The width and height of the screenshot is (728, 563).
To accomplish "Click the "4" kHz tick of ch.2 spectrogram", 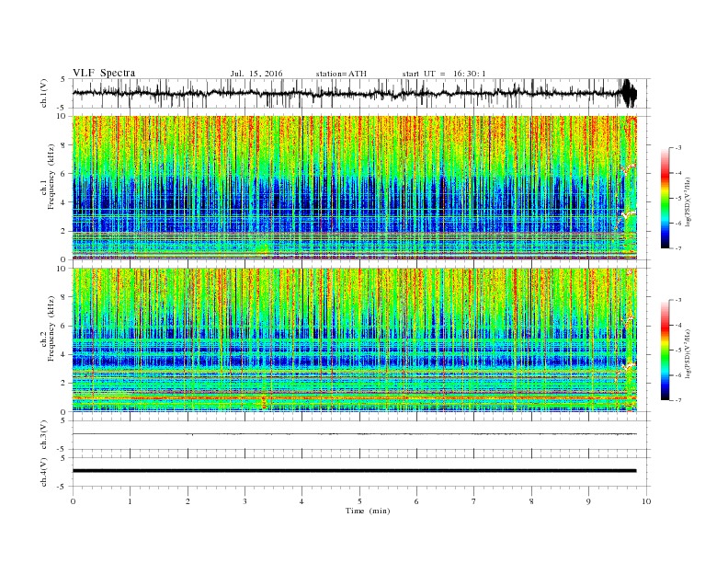I will tap(63, 354).
